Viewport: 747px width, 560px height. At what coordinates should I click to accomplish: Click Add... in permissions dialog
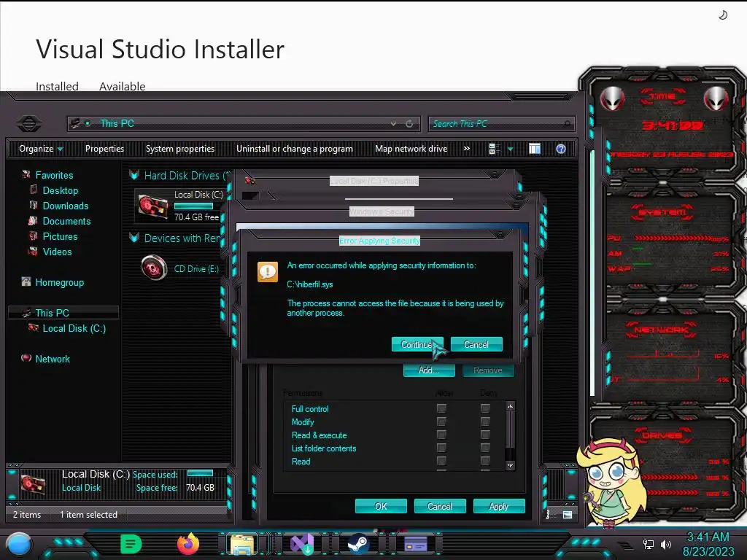point(429,370)
